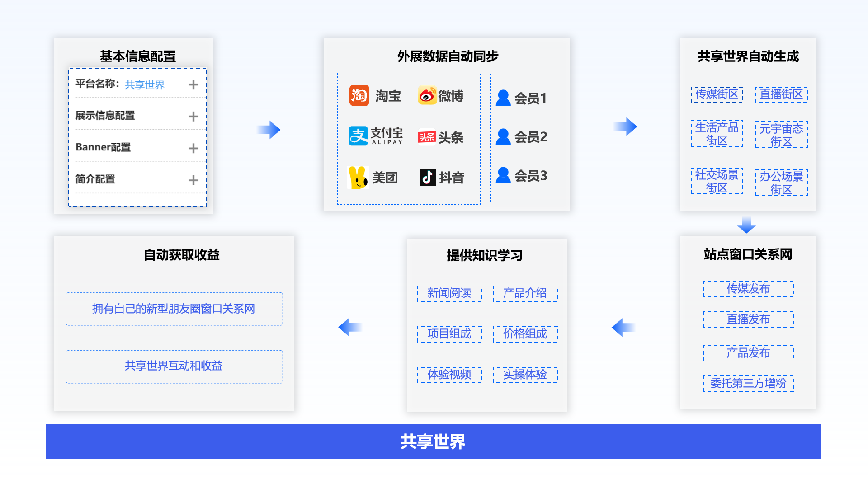
Task: Click the Alipay logo icon
Action: tap(358, 136)
